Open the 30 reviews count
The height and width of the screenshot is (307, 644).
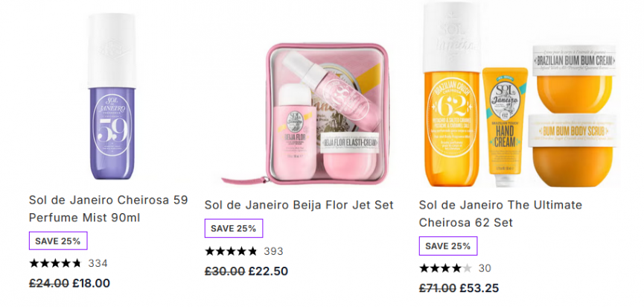coord(484,268)
